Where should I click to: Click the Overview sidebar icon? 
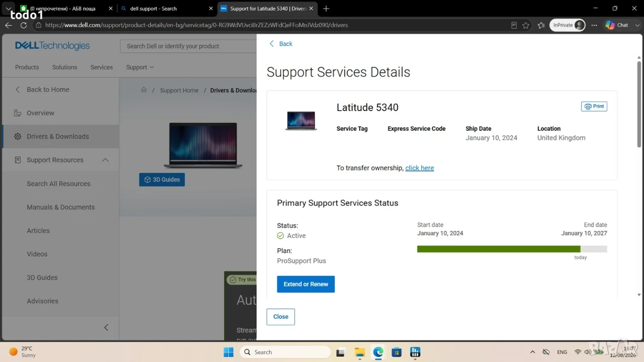click(18, 113)
